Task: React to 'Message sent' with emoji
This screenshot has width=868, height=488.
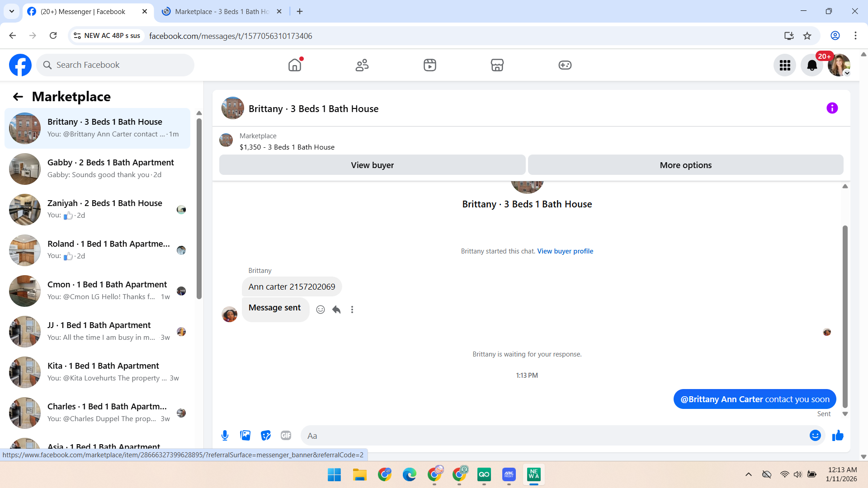Action: [321, 310]
